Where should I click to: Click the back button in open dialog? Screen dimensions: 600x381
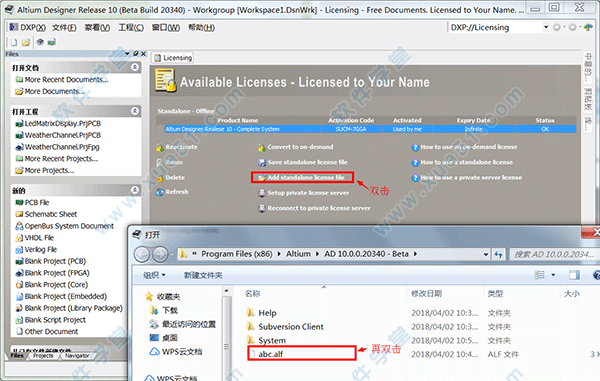pyautogui.click(x=142, y=254)
